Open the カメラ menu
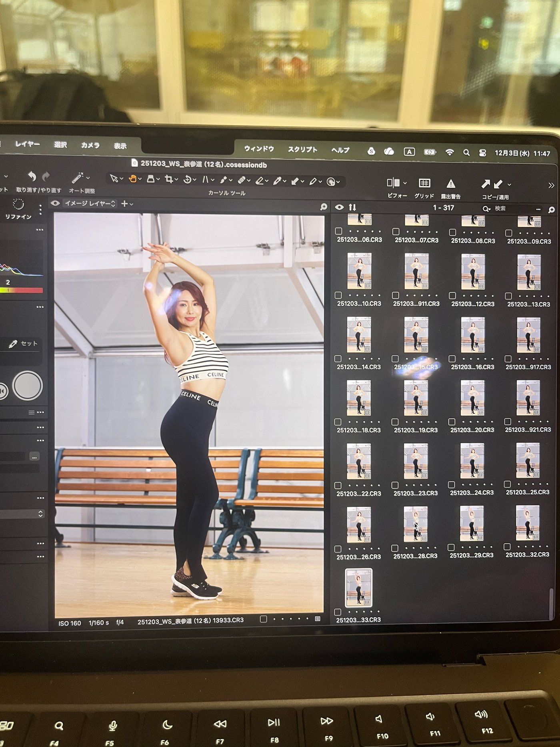The width and height of the screenshot is (560, 747). click(90, 145)
